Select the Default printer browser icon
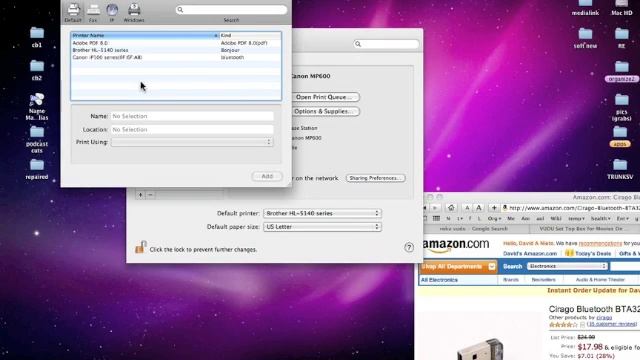This screenshot has width=640, height=360. 73,11
